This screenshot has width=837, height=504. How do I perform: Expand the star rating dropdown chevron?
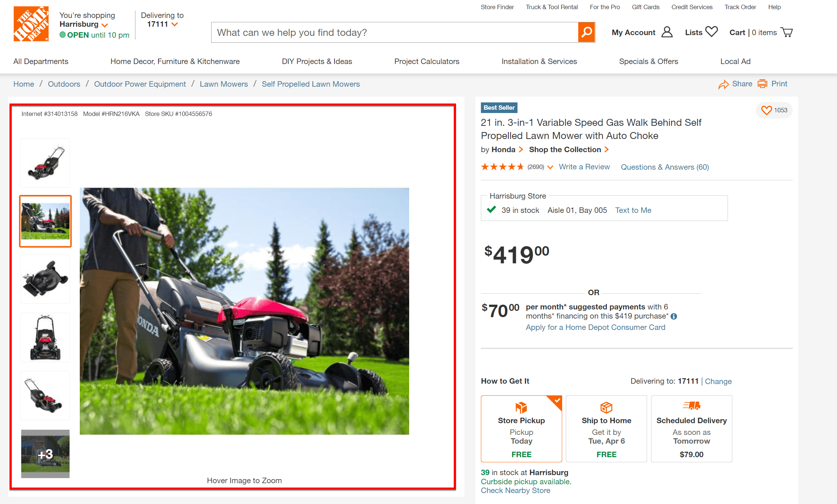[x=550, y=167]
